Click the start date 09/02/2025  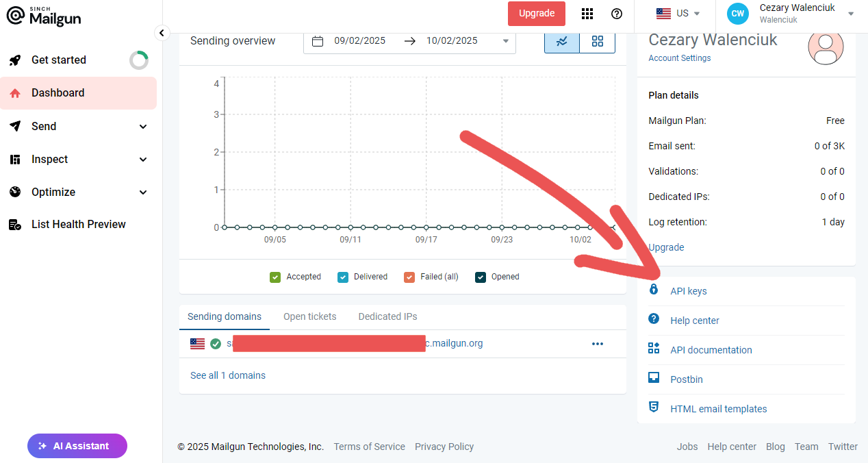(360, 41)
